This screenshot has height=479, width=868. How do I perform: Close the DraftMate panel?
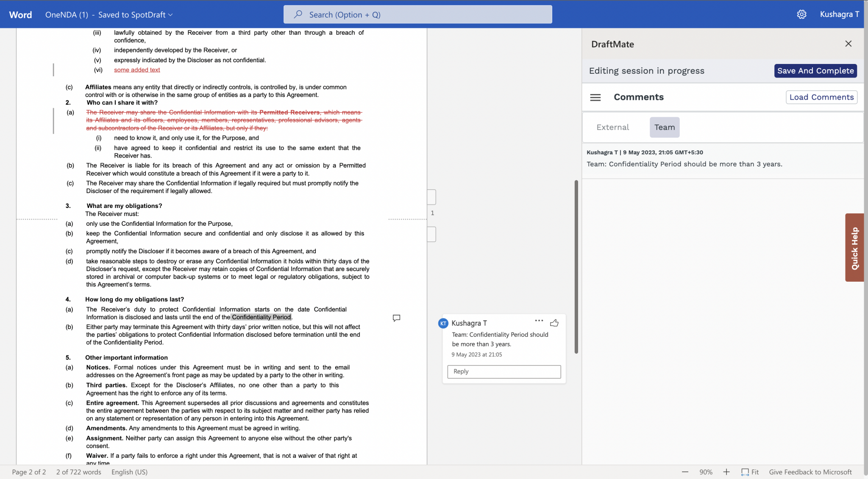coord(848,44)
